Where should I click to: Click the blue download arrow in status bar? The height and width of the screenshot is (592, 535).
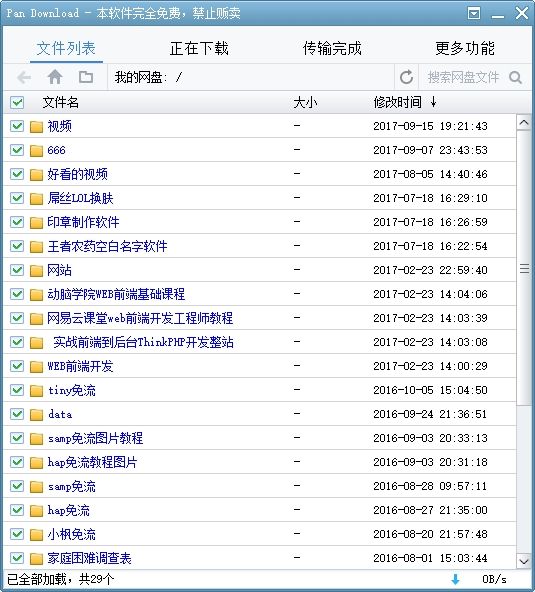(455, 580)
